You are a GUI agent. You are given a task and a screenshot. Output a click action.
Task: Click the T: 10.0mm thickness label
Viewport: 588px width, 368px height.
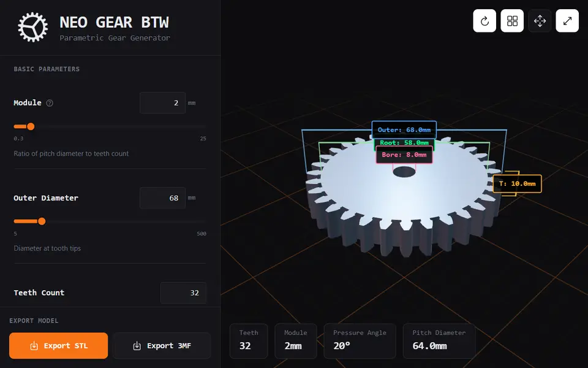(x=517, y=183)
